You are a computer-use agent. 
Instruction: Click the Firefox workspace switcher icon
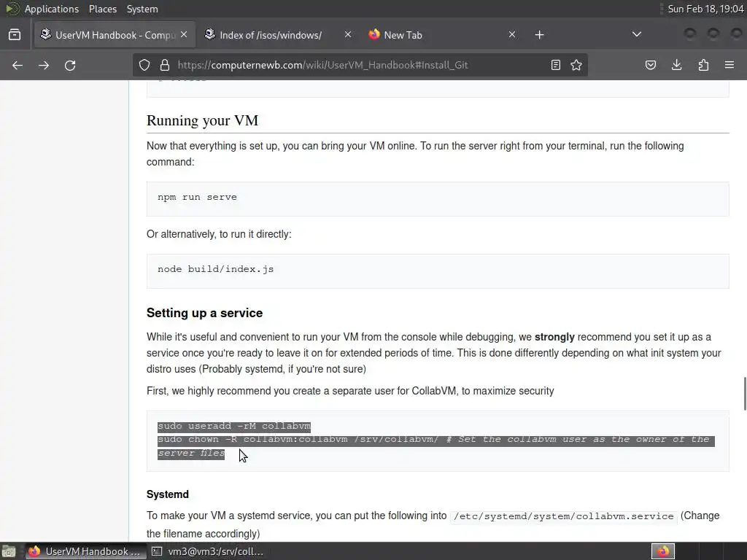coord(663,551)
